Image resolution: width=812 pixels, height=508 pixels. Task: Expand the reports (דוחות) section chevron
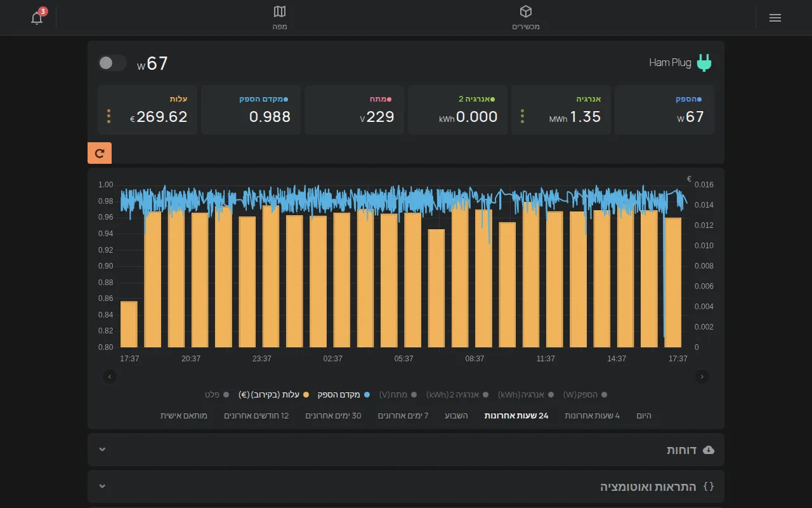coord(102,450)
